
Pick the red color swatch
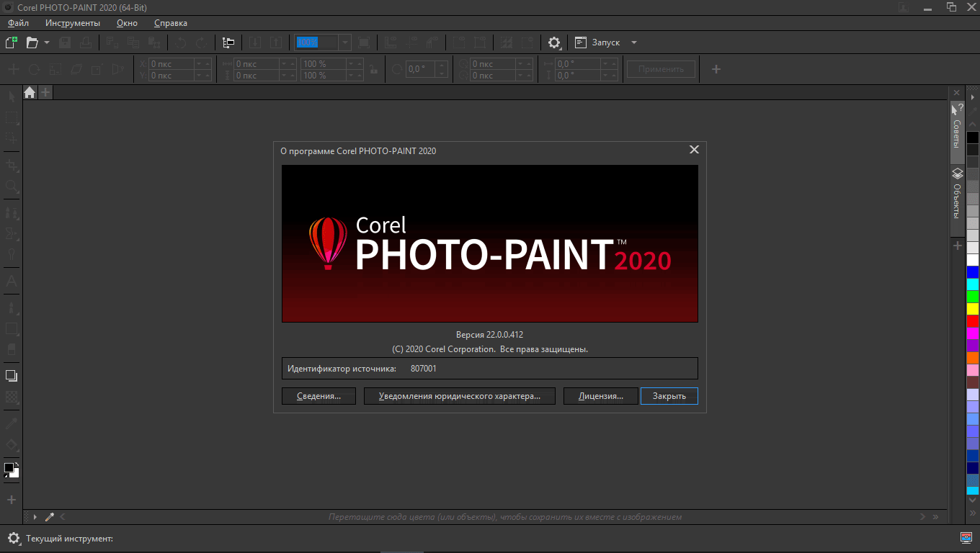pyautogui.click(x=973, y=321)
